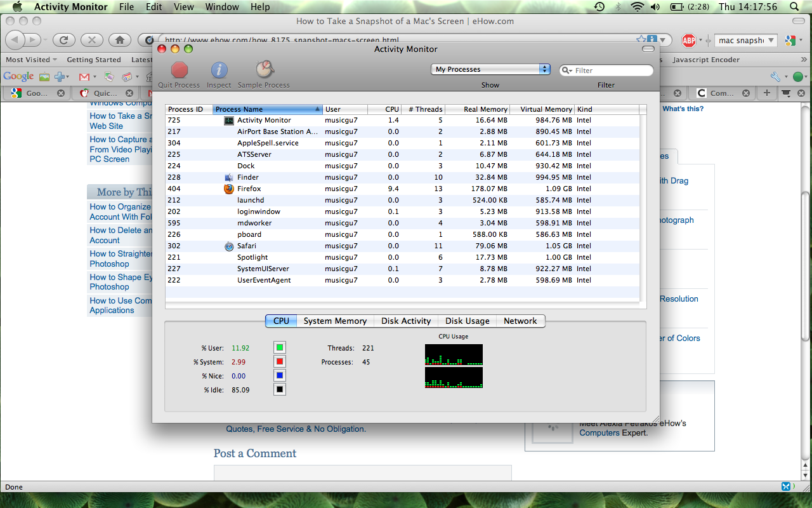Screen dimensions: 812x508
Task: Click the Sample Process icon
Action: click(x=264, y=69)
